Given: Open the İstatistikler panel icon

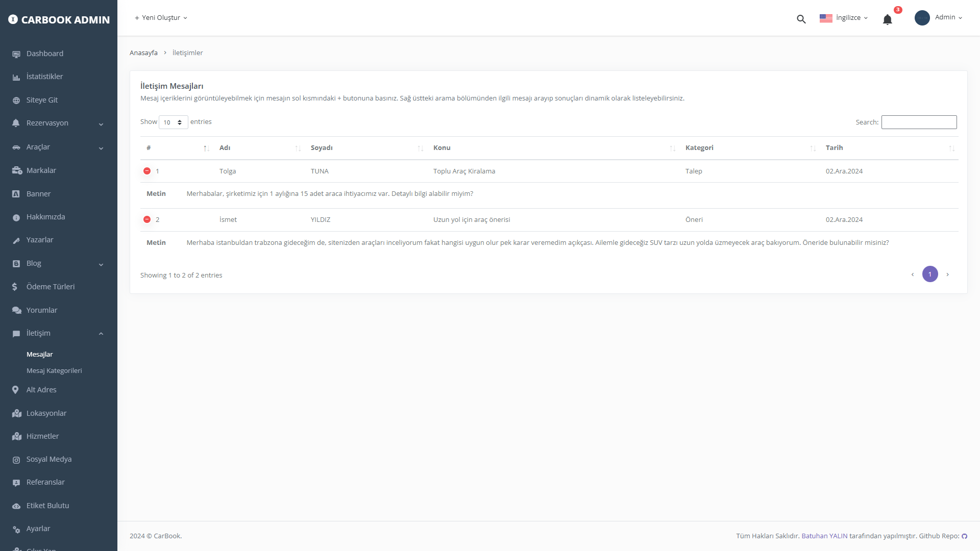Looking at the screenshot, I should coord(15,77).
